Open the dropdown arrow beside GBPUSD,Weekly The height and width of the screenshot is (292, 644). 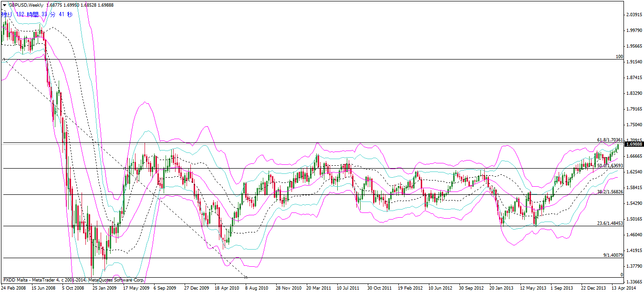(x=4, y=5)
